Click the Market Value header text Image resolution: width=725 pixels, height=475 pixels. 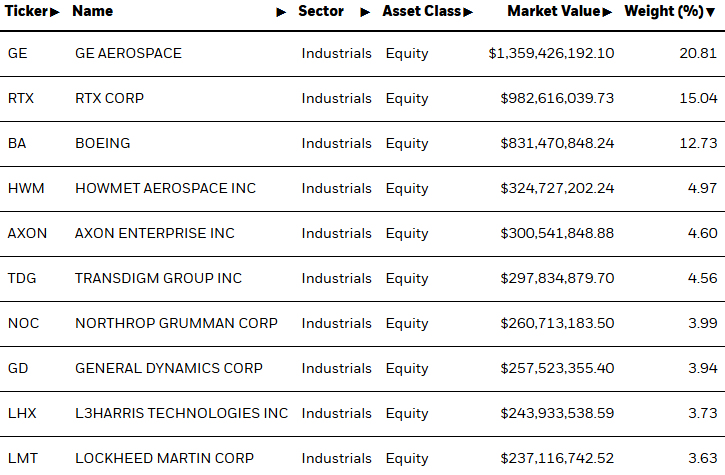tap(555, 12)
